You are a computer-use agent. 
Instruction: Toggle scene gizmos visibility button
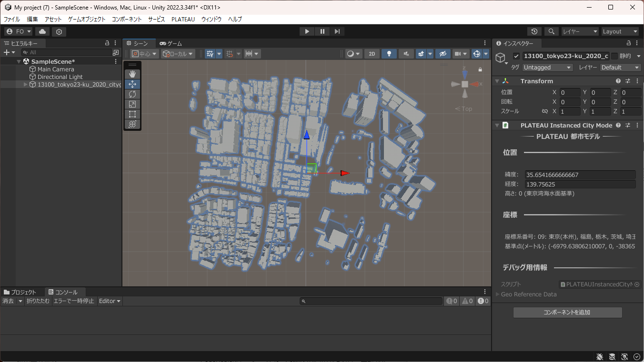click(477, 54)
